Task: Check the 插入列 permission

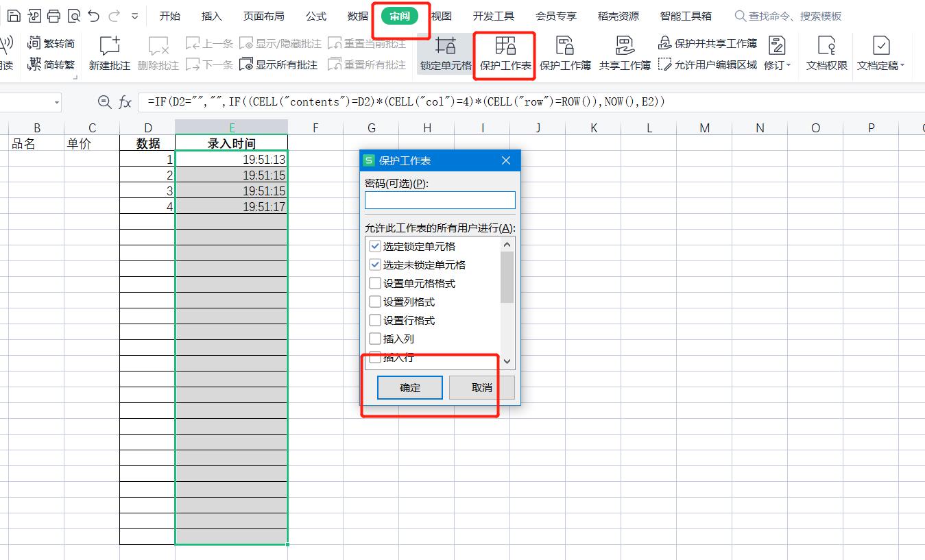Action: coord(374,338)
